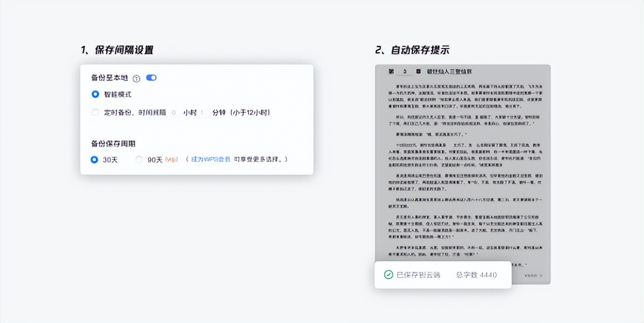Click the question mark tooltip icon
Viewport: 644px width, 323px height.
click(136, 77)
